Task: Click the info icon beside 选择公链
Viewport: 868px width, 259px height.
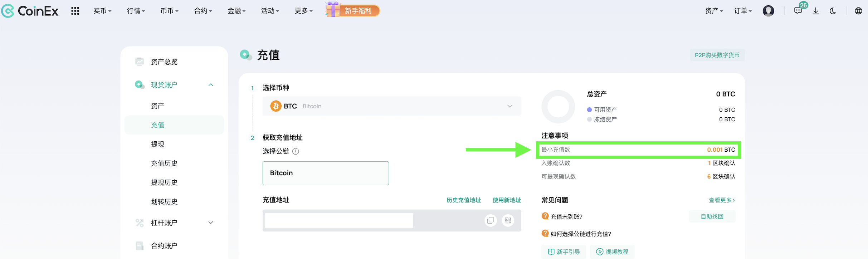Action: point(296,151)
